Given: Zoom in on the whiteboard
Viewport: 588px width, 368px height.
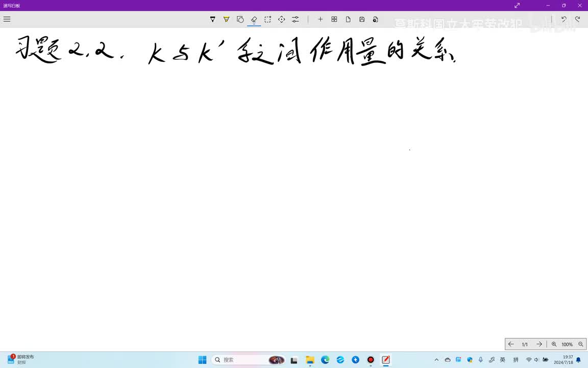Looking at the screenshot, I should pyautogui.click(x=554, y=344).
